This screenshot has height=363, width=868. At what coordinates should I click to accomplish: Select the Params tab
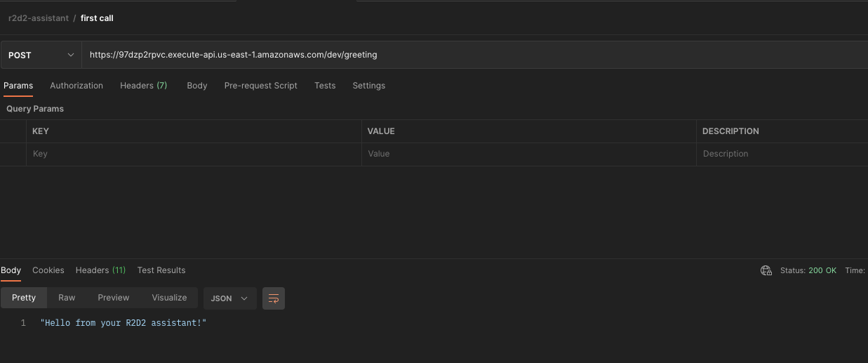tap(18, 86)
